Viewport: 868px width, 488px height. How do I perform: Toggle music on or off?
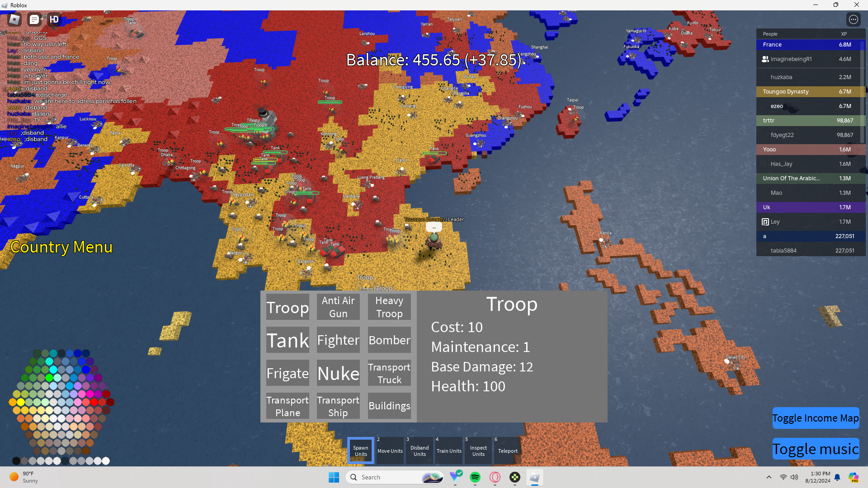[x=815, y=449]
